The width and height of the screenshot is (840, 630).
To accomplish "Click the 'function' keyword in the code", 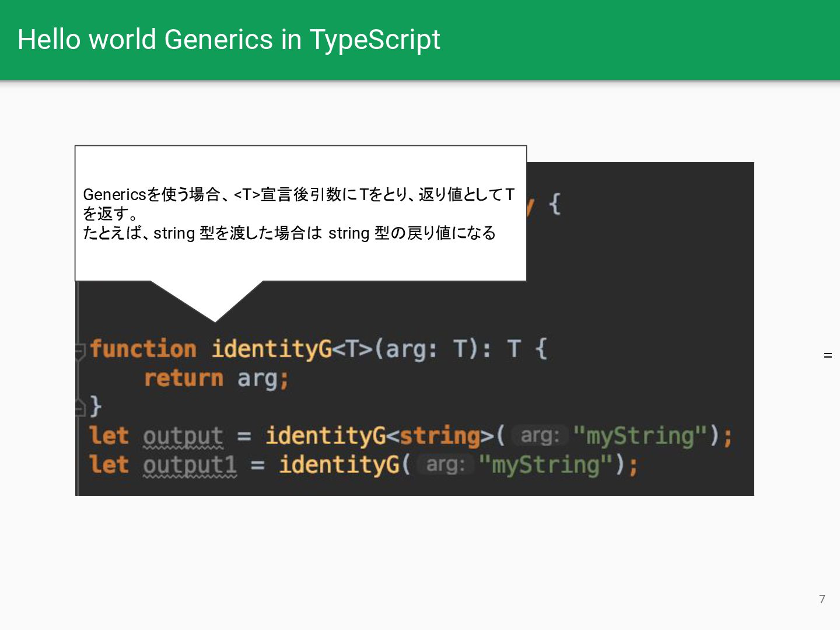I will pos(143,349).
